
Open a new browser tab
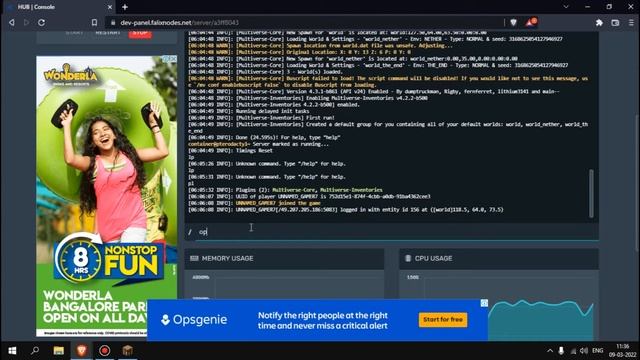click(x=125, y=7)
